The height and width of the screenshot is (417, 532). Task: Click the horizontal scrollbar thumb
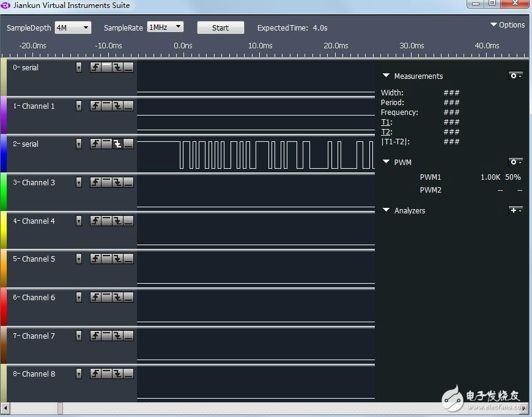[x=61, y=408]
